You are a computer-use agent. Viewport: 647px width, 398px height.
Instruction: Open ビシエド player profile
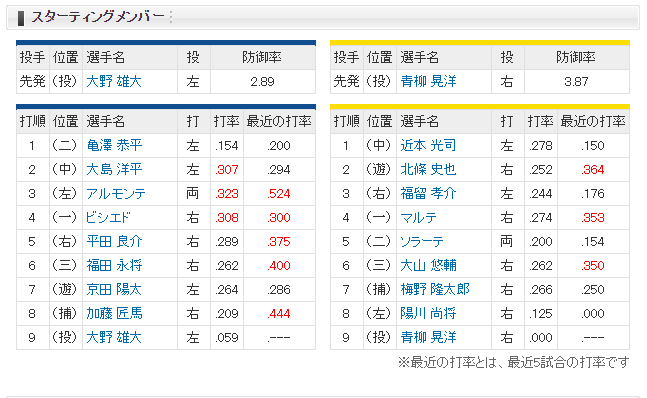pyautogui.click(x=108, y=217)
